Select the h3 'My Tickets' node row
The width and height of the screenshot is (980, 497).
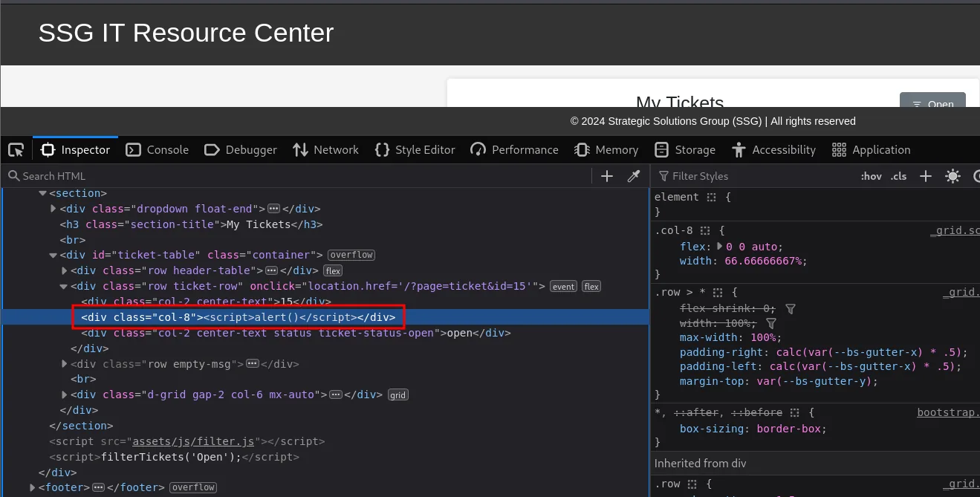[x=325, y=225]
